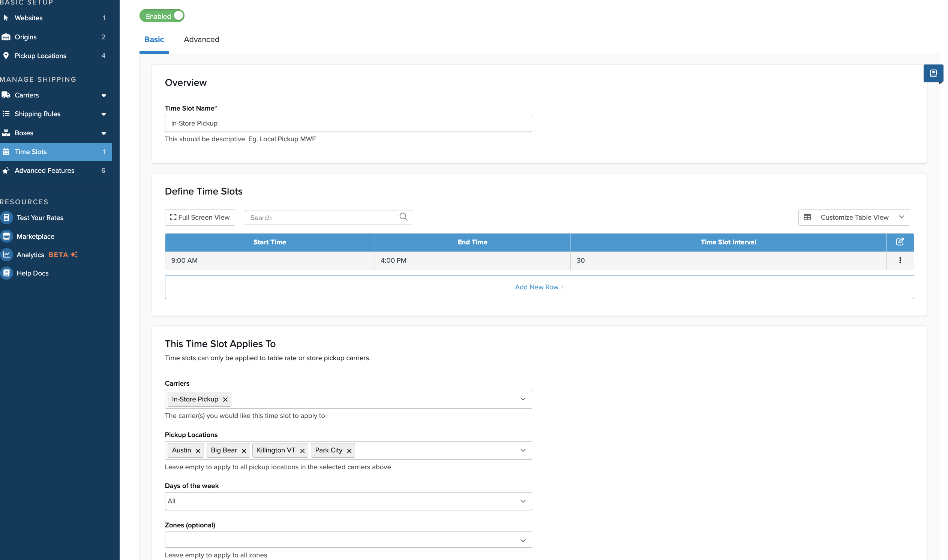Open the Days of the week dropdown
The width and height of the screenshot is (948, 560).
click(x=348, y=501)
